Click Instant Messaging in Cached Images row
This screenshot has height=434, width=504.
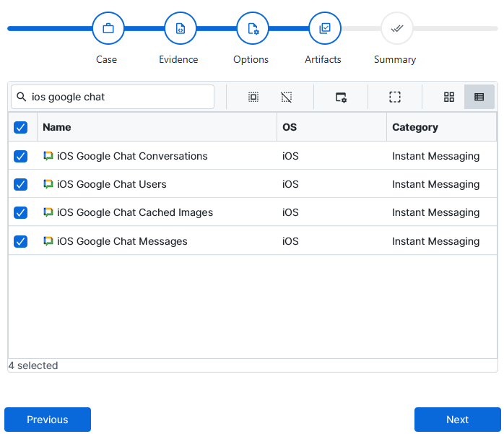(436, 213)
